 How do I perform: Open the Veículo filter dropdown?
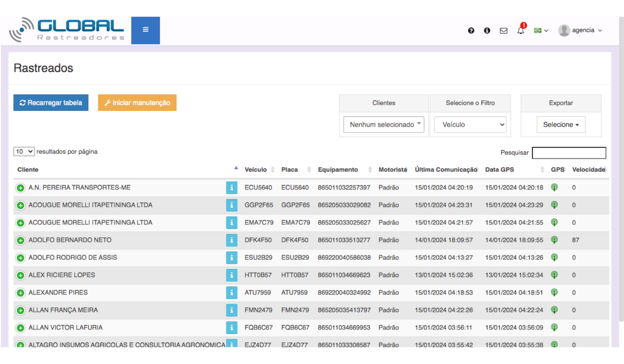click(x=470, y=124)
